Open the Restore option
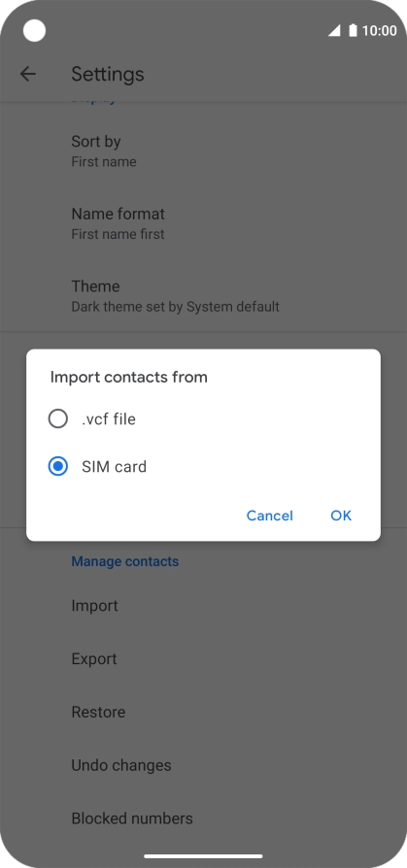This screenshot has height=868, width=407. click(x=203, y=712)
